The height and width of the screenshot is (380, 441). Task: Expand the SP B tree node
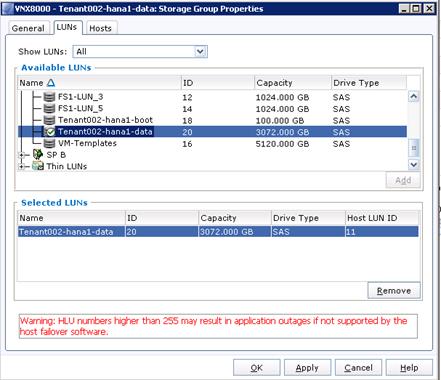click(x=22, y=155)
